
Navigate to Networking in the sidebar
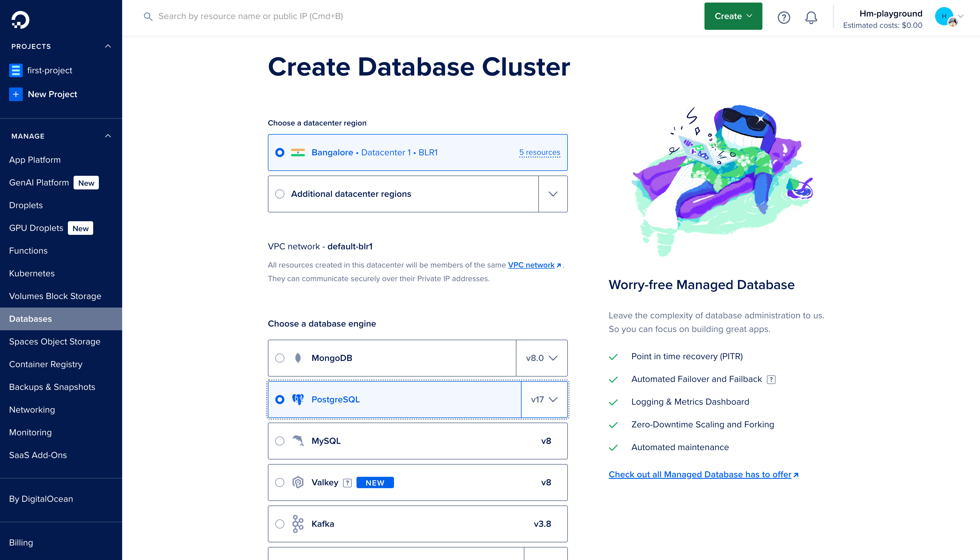click(32, 409)
